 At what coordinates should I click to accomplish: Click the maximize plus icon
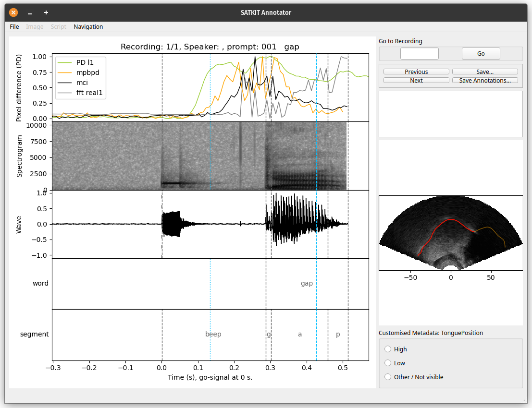[x=46, y=12]
